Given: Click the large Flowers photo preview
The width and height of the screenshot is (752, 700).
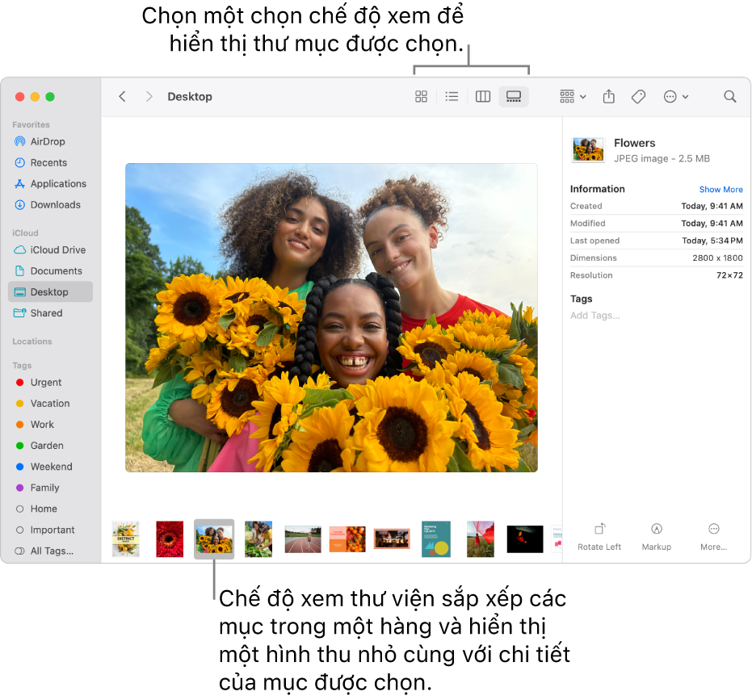Looking at the screenshot, I should 331,317.
